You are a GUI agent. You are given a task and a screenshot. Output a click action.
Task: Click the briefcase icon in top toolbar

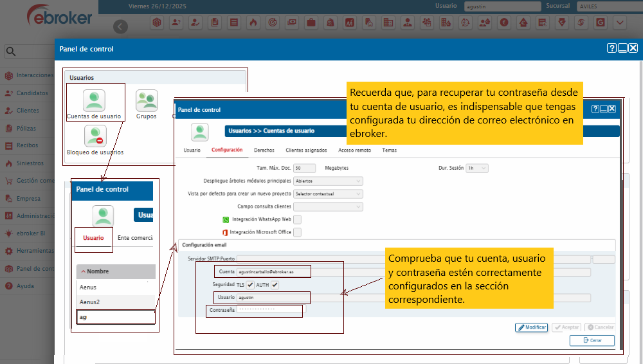pyautogui.click(x=311, y=23)
